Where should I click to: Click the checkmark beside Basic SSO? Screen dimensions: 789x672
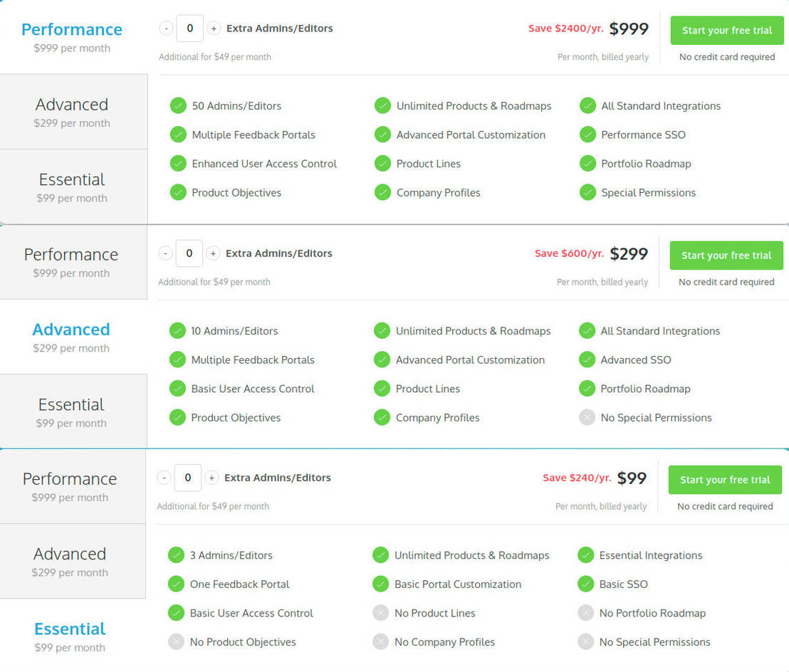586,584
